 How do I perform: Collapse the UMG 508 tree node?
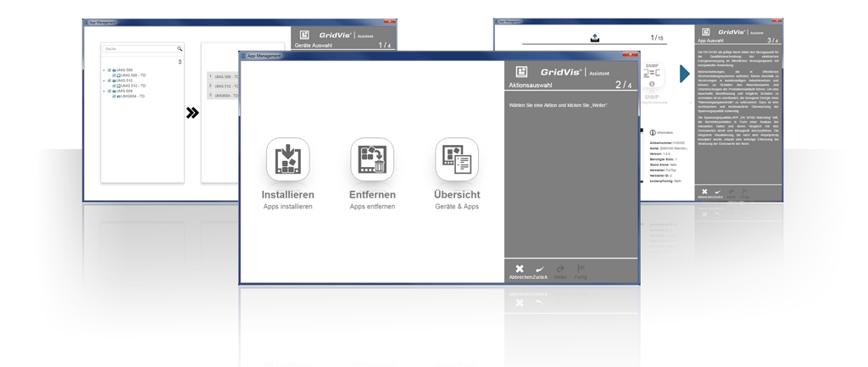coord(104,70)
